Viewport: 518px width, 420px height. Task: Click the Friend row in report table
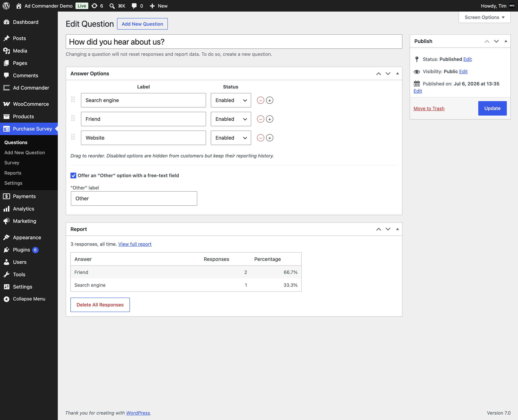(186, 272)
